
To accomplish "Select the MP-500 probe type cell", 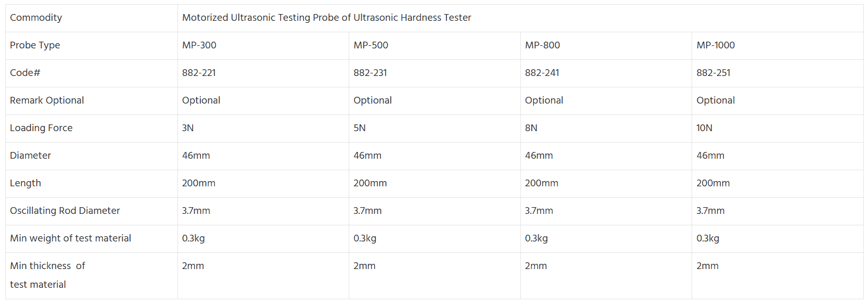I will click(371, 45).
